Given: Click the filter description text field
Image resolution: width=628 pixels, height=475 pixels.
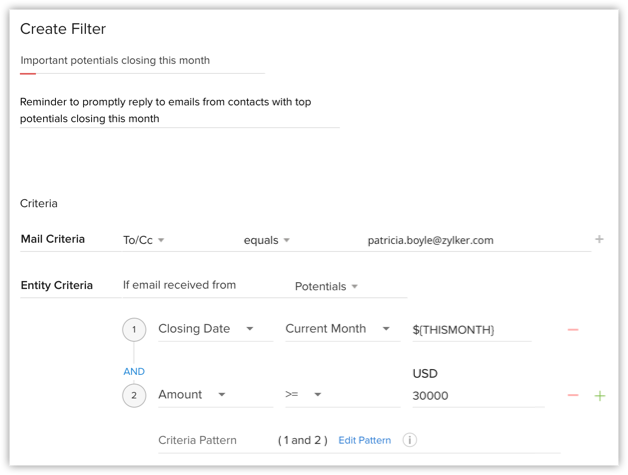Looking at the screenshot, I should click(179, 111).
